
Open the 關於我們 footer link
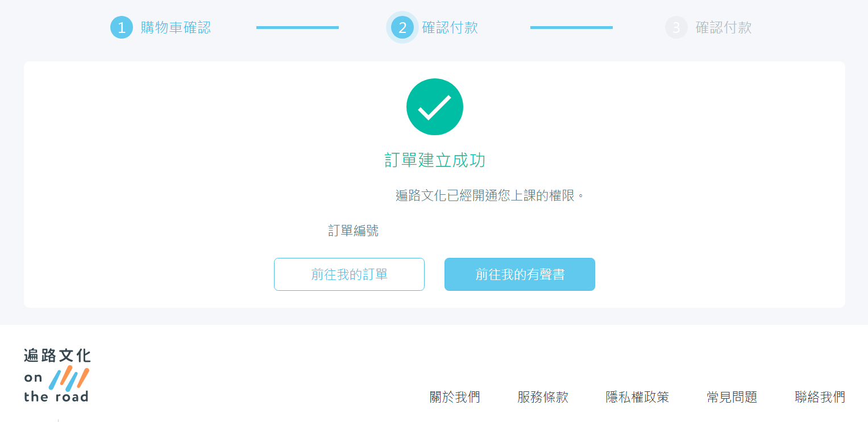[x=455, y=397]
